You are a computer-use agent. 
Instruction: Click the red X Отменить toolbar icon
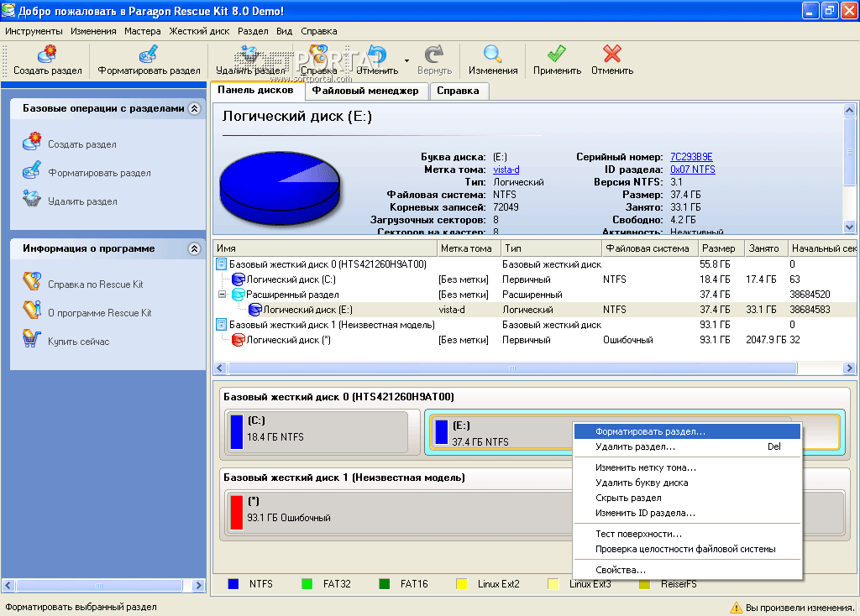pos(612,55)
